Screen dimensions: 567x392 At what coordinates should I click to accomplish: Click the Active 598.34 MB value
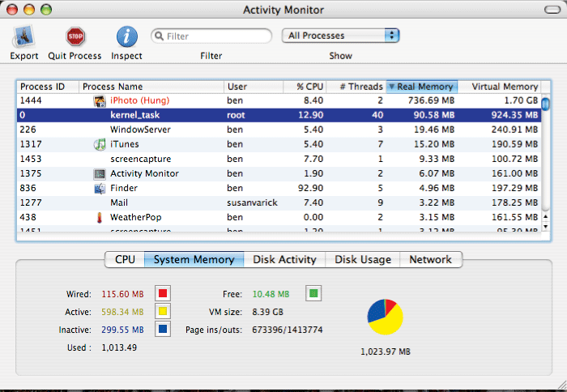(122, 312)
